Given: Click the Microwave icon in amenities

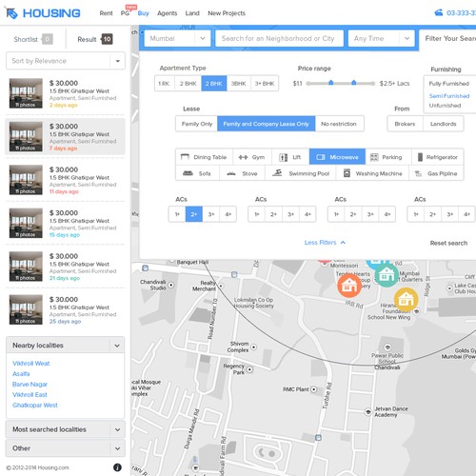Looking at the screenshot, I should tap(321, 157).
